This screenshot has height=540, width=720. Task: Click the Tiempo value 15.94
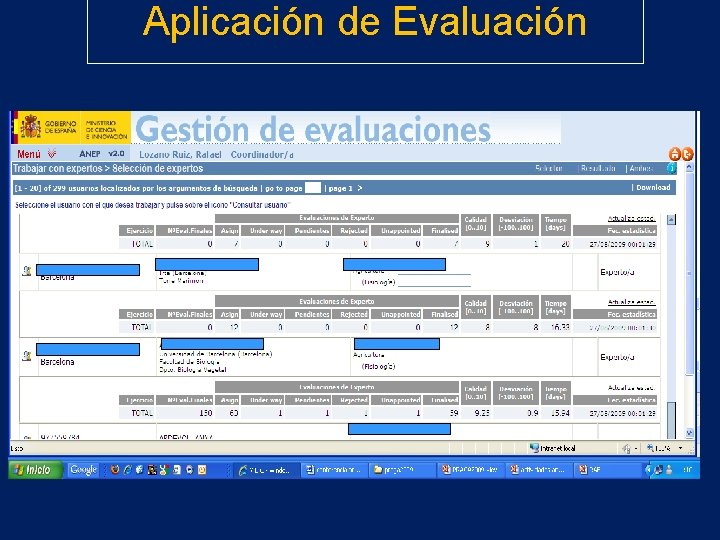tap(560, 413)
